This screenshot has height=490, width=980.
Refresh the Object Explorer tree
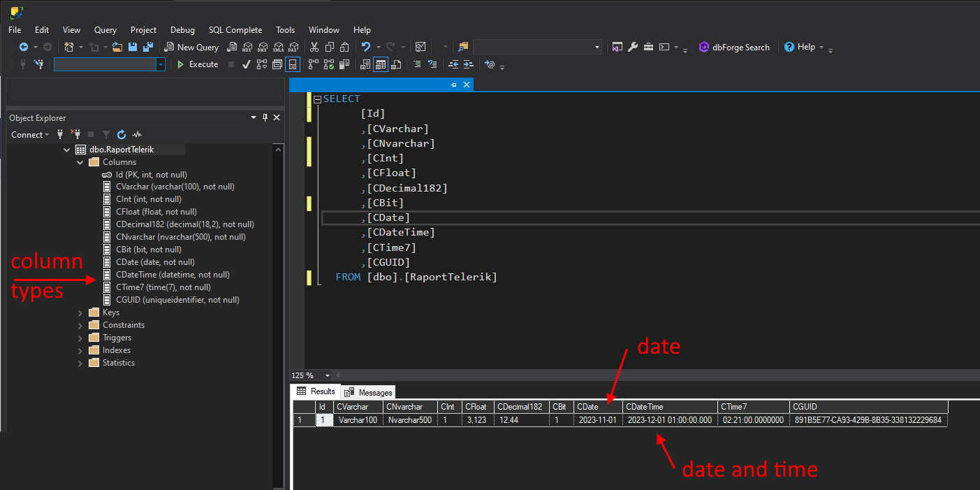tap(122, 134)
